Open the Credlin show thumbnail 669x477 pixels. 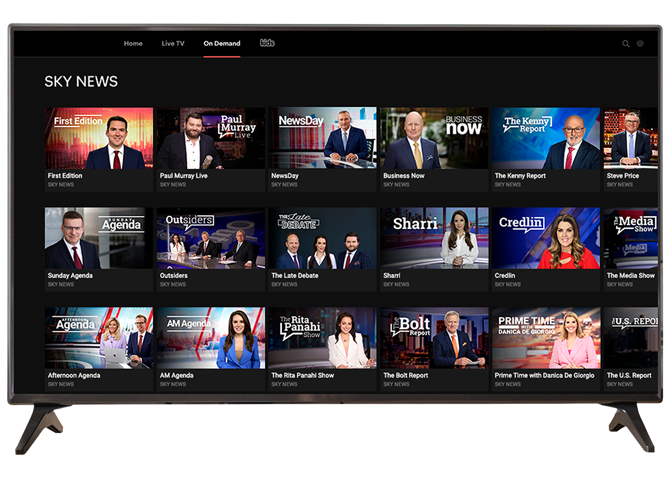(545, 238)
